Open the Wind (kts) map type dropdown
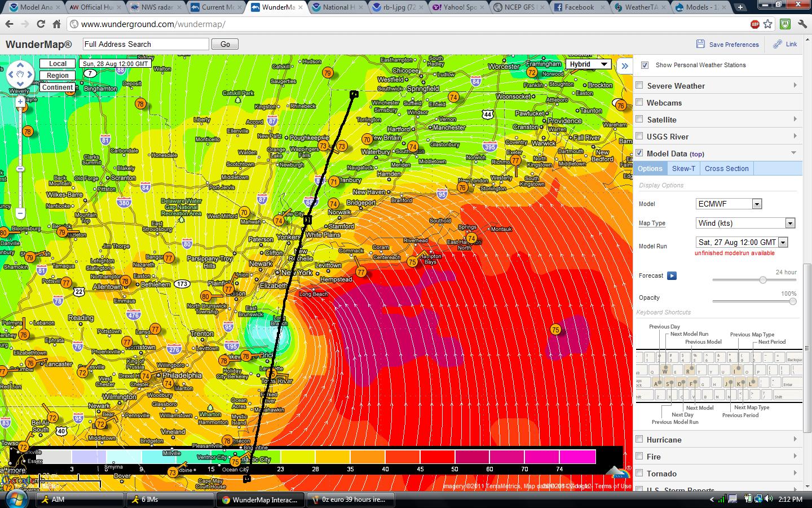 (745, 223)
